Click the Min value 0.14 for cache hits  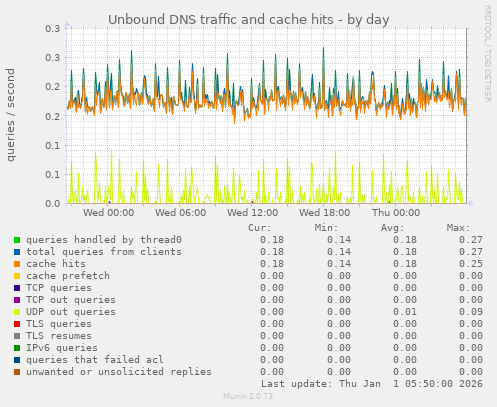pos(339,264)
